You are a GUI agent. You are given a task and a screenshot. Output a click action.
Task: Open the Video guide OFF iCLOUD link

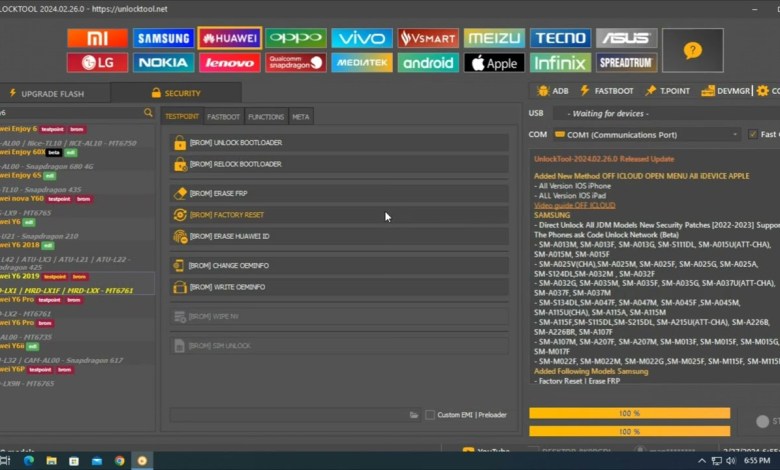(x=574, y=205)
